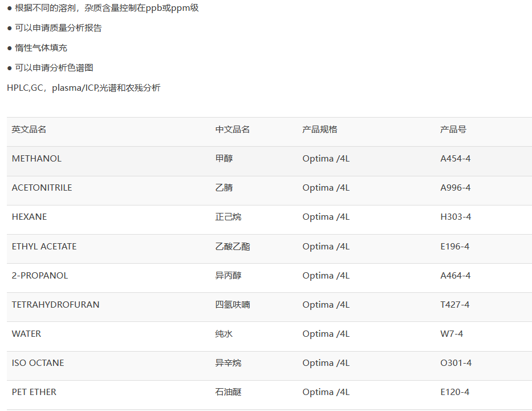Screen dimensions: 532x411
Task: Click the 乙酸乙酯 cell
Action: (233, 246)
